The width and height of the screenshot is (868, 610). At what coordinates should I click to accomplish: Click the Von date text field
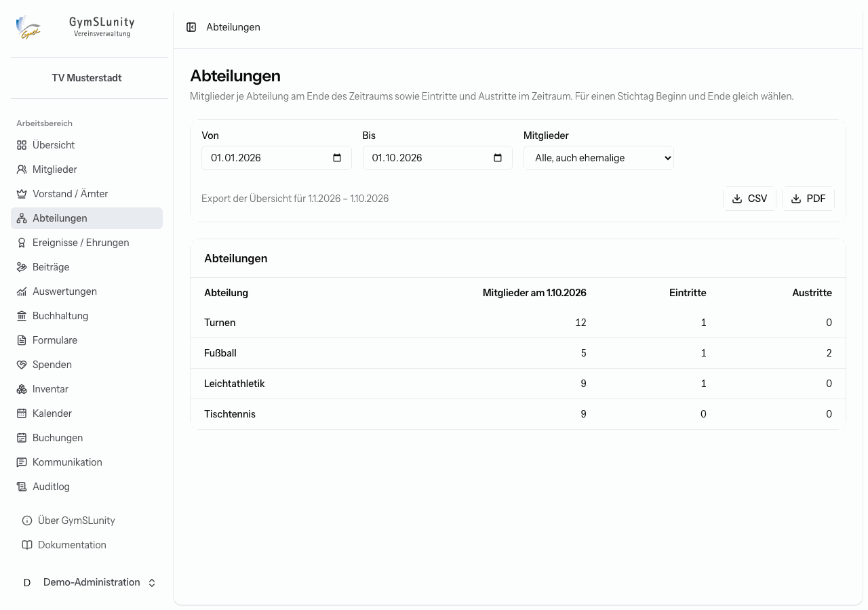[x=277, y=158]
